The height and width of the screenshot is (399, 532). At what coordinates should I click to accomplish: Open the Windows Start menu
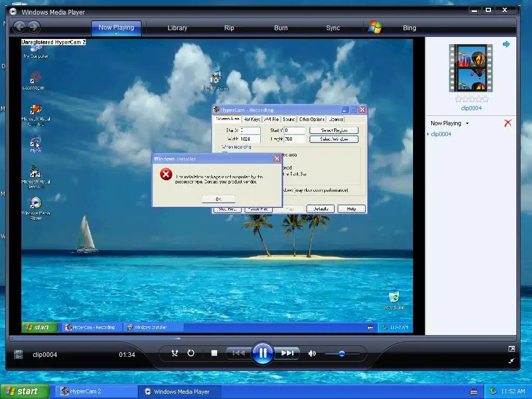click(x=24, y=391)
